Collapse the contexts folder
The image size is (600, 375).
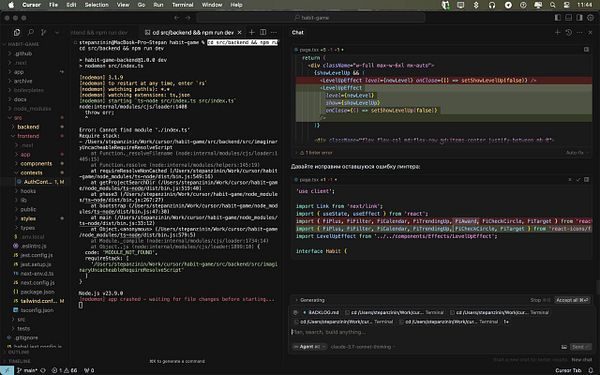(x=31, y=173)
